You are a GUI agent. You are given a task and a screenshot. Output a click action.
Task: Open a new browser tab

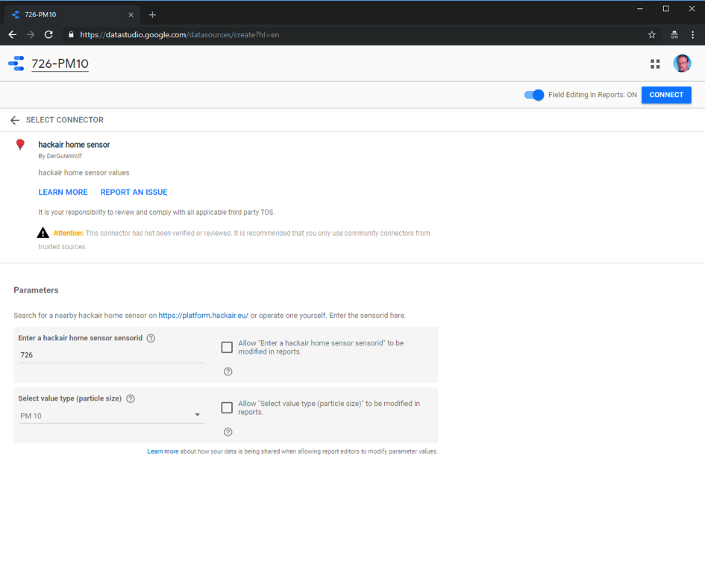[x=152, y=15]
